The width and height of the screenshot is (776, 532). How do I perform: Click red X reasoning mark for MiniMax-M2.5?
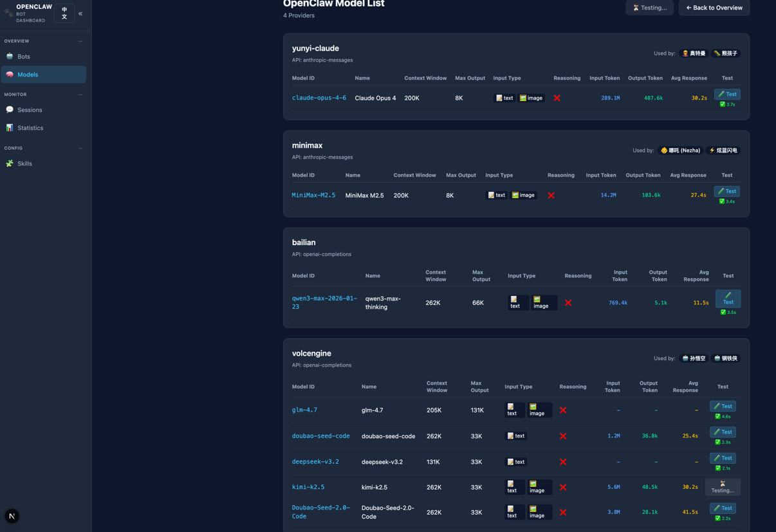click(x=551, y=195)
